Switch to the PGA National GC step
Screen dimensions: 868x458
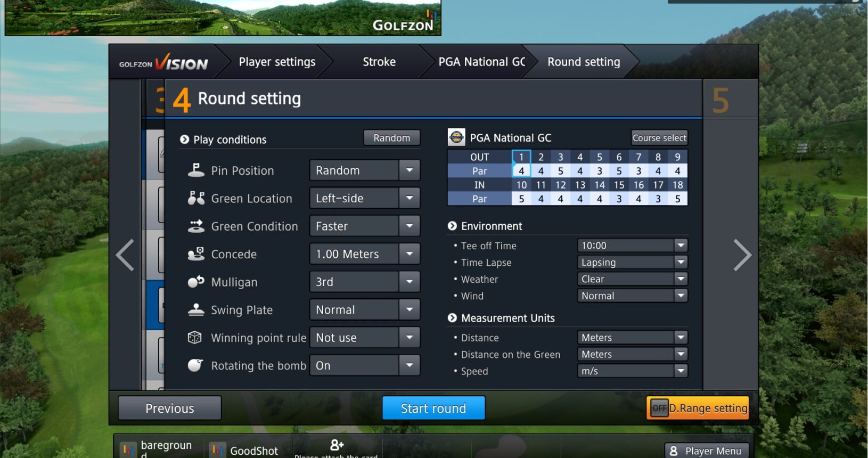tap(481, 62)
